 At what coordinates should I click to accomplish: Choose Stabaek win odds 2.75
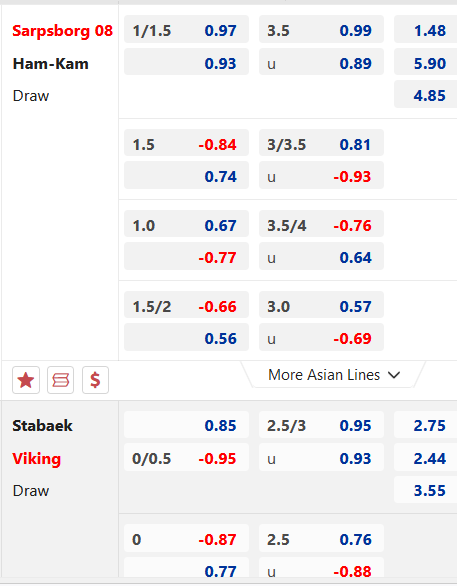pyautogui.click(x=426, y=425)
